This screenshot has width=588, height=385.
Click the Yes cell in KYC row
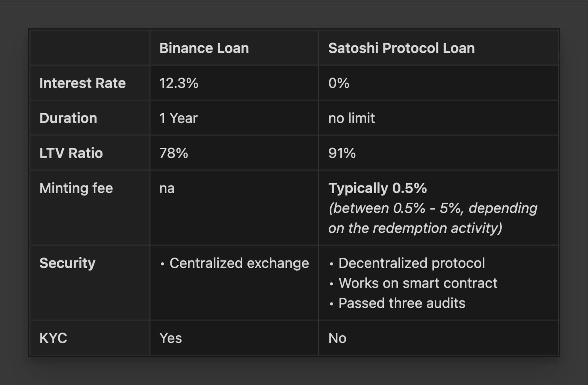[171, 338]
